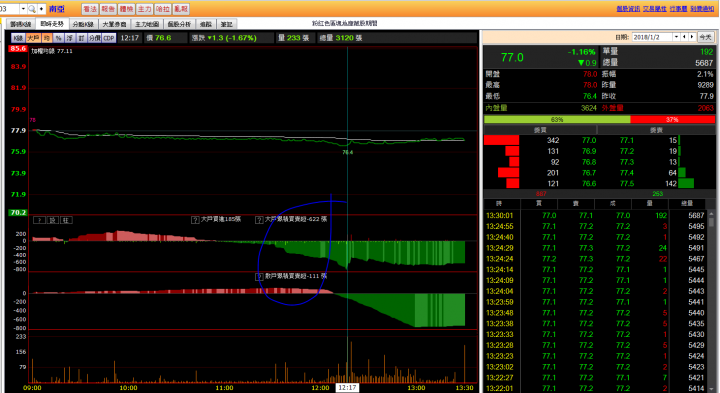Click the 12:17 time marker on the axis
720x393 pixels.
[x=347, y=387]
